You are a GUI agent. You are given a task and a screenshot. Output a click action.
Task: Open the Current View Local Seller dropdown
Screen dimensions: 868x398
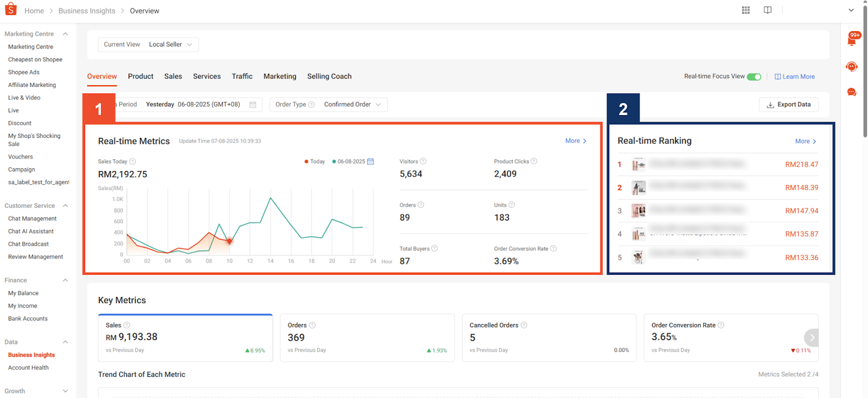point(148,45)
